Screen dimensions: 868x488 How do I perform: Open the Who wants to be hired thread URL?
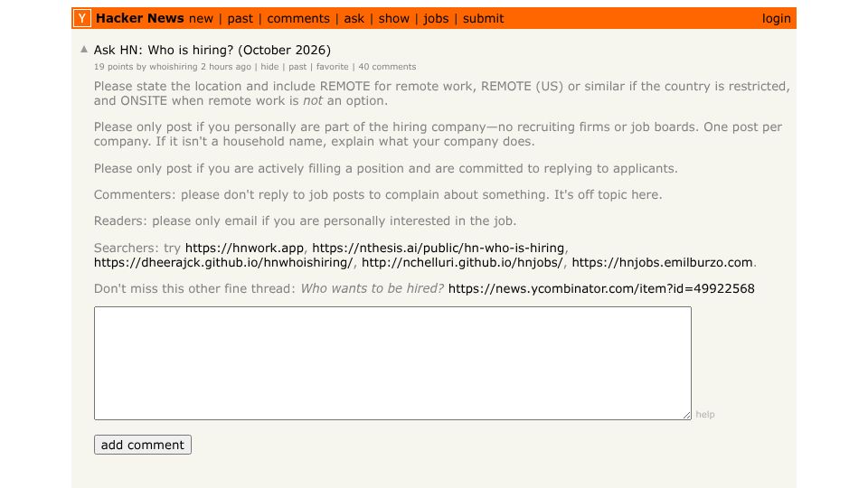point(601,288)
